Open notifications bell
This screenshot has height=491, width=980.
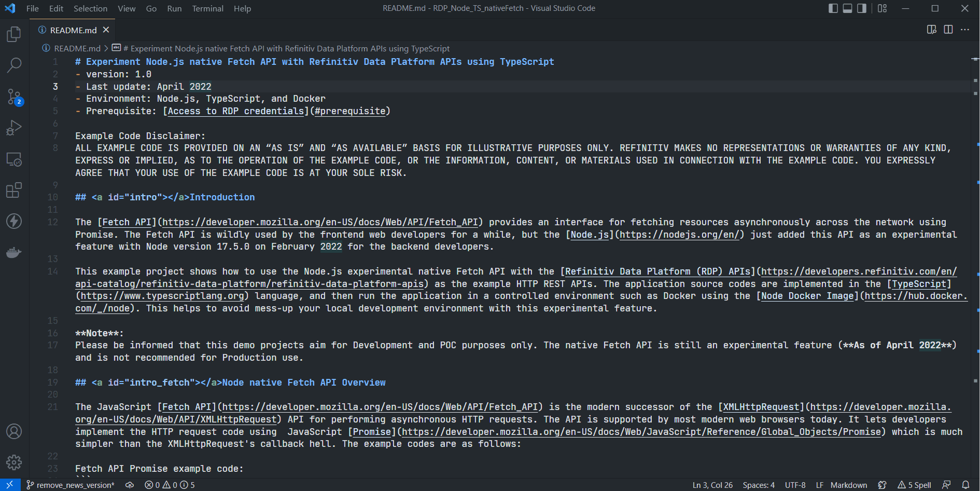[x=965, y=485]
